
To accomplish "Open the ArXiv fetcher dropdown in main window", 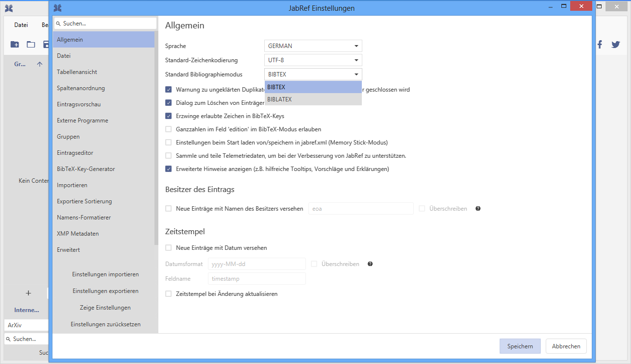I will pyautogui.click(x=26, y=325).
